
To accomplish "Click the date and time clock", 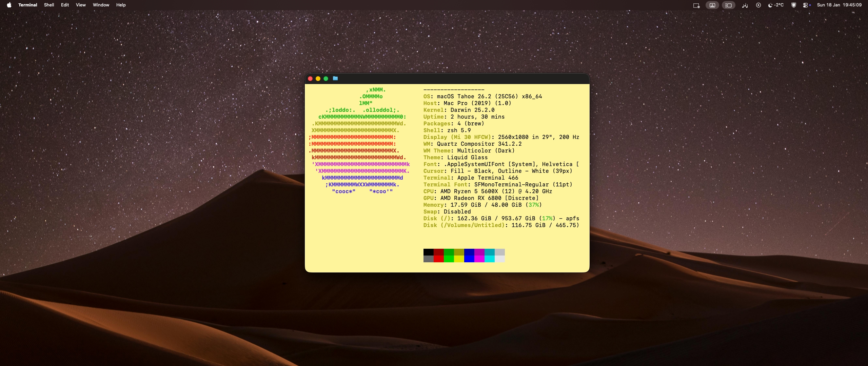I will [x=839, y=5].
